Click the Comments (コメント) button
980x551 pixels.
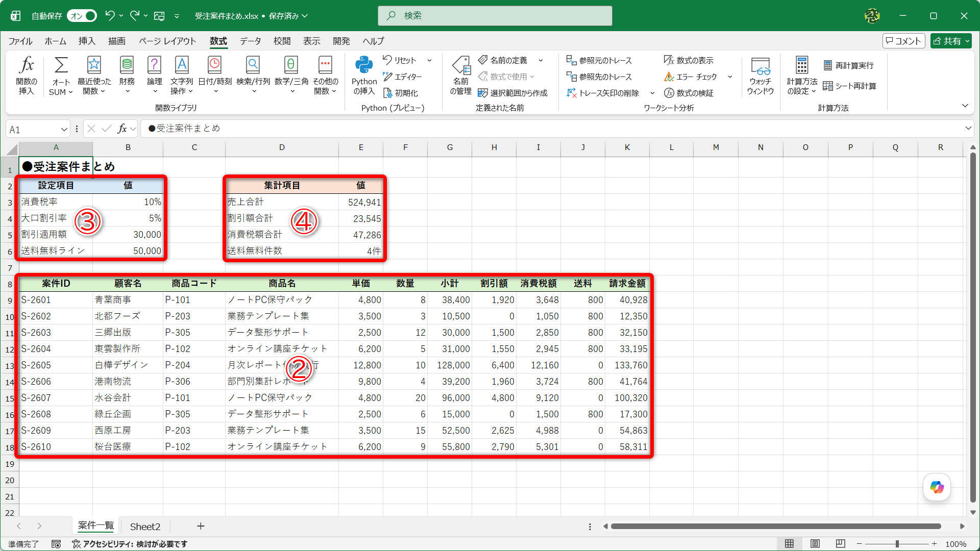903,41
